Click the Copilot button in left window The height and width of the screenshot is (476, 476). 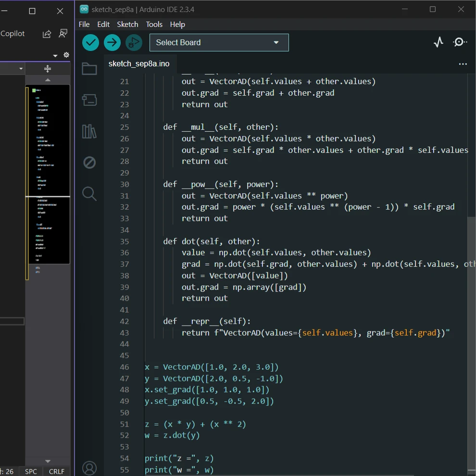pyautogui.click(x=13, y=34)
